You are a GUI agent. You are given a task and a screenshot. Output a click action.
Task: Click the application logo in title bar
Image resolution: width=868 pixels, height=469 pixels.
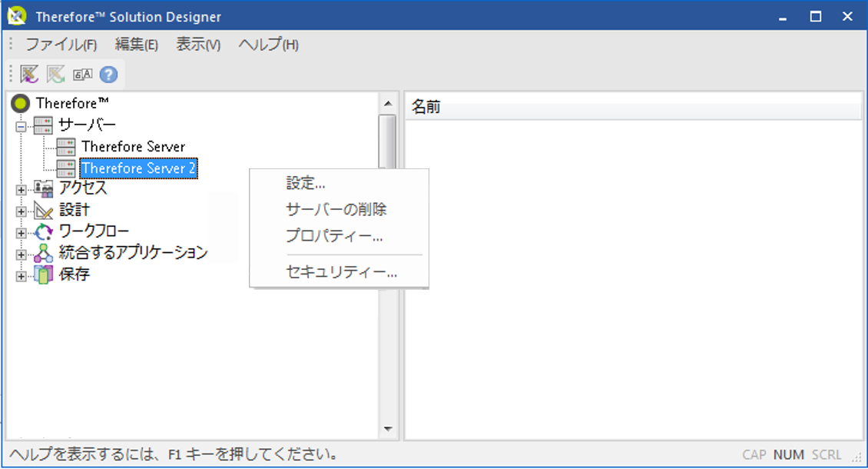coord(17,16)
